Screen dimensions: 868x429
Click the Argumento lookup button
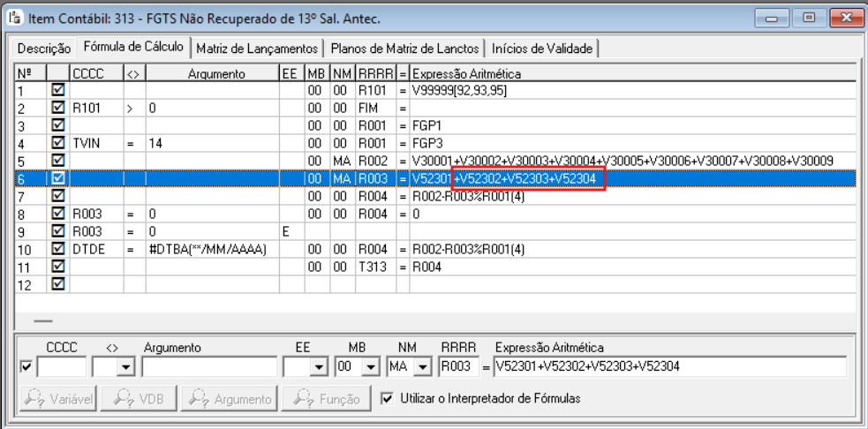(x=230, y=399)
